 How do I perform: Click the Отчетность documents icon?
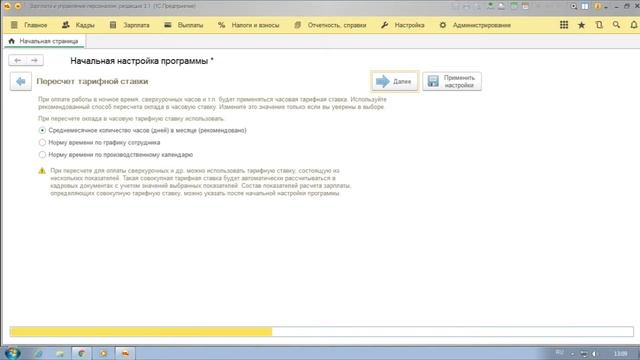pos(298,25)
